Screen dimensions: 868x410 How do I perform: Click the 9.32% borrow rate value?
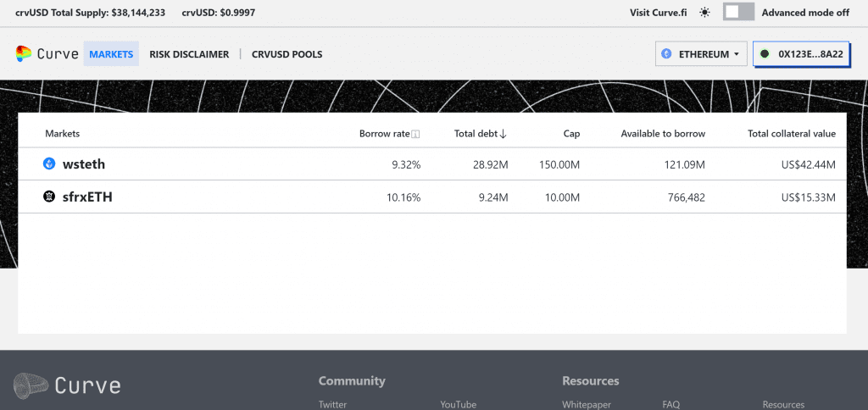pos(406,164)
